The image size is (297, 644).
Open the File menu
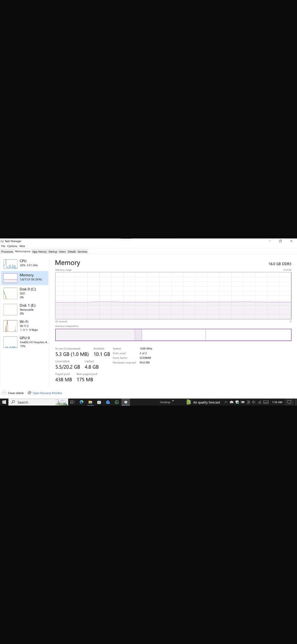(x=3, y=246)
